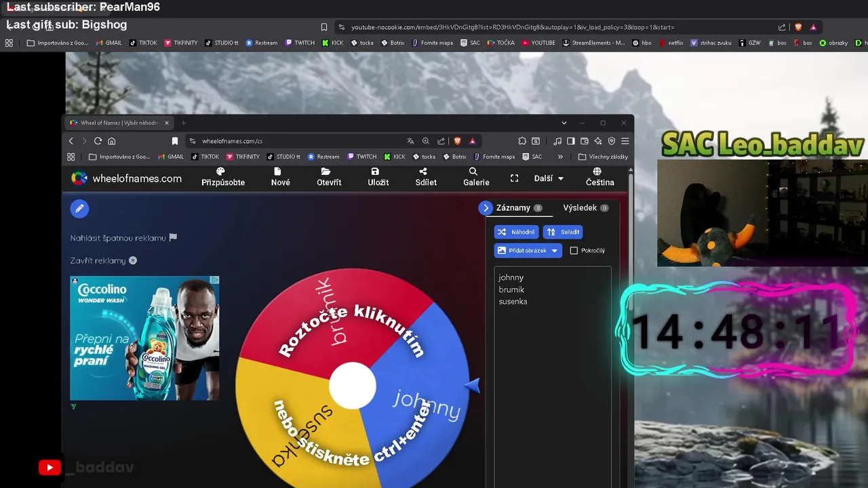The height and width of the screenshot is (488, 868).
Task: Open the Coccolino advertisement
Action: coord(144,338)
